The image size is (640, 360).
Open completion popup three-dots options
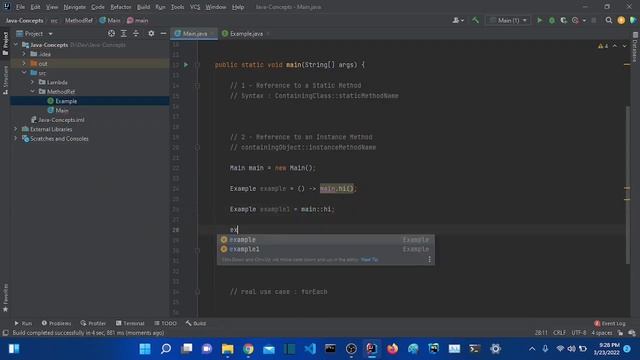(429, 260)
